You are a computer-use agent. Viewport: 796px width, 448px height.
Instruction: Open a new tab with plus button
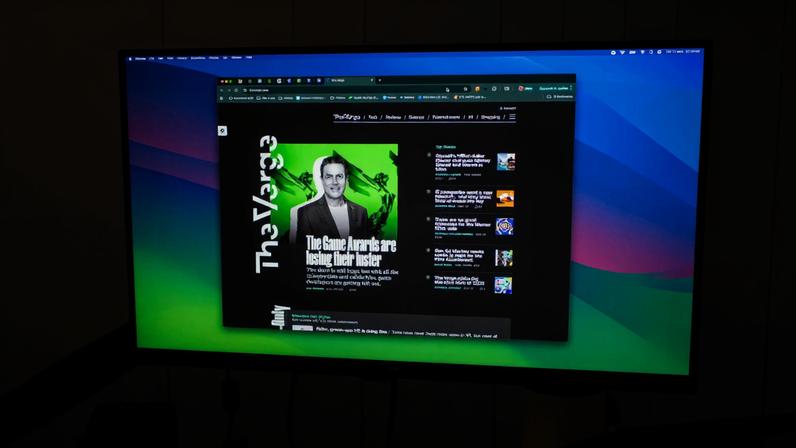pos(380,80)
